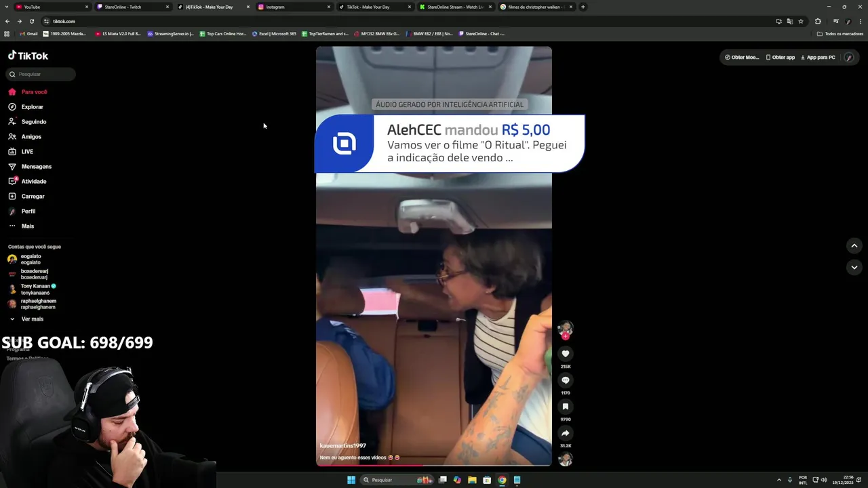Show hidden system tray icons
868x488 pixels.
[778, 480]
